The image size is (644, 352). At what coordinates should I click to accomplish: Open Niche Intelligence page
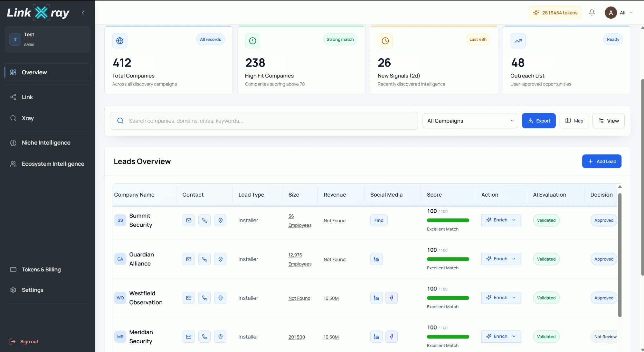point(48,143)
